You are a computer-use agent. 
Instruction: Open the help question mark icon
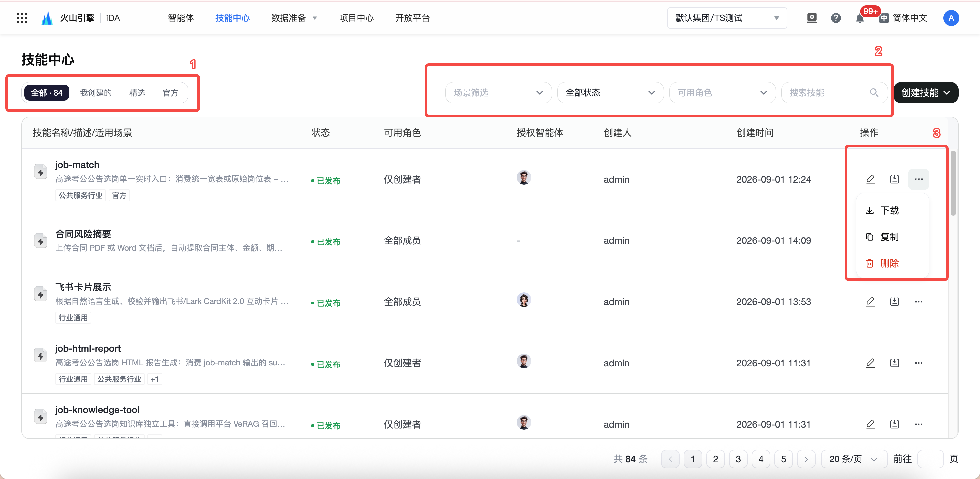[x=835, y=18]
